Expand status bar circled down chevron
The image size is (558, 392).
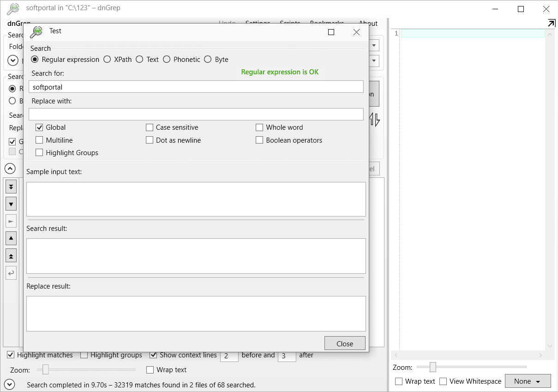[10, 384]
